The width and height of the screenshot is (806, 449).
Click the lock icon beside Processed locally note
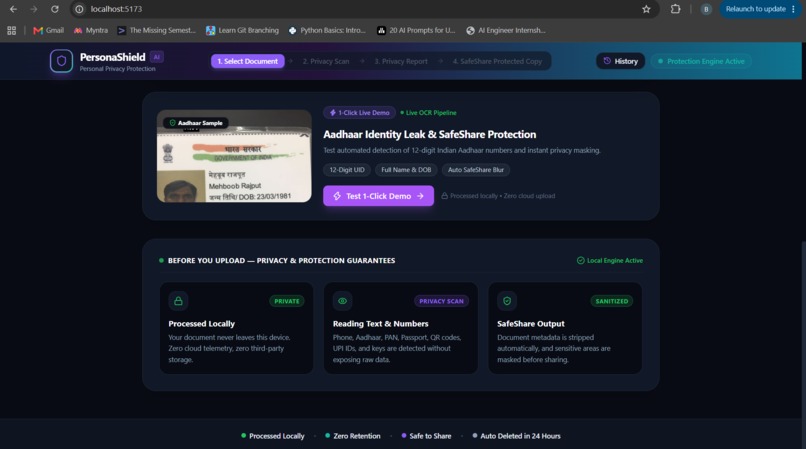click(x=445, y=195)
